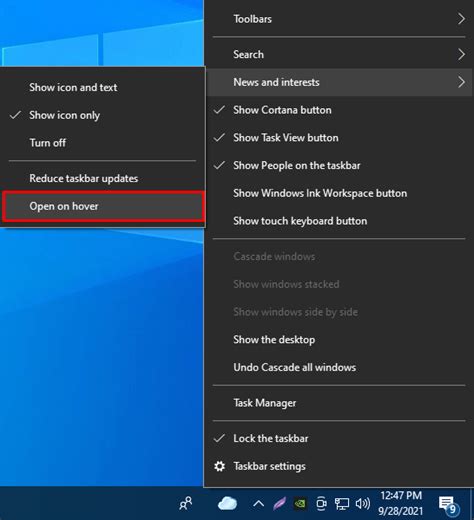Click the purple feather tray icon
Viewport: 474px width, 520px height.
pyautogui.click(x=279, y=504)
